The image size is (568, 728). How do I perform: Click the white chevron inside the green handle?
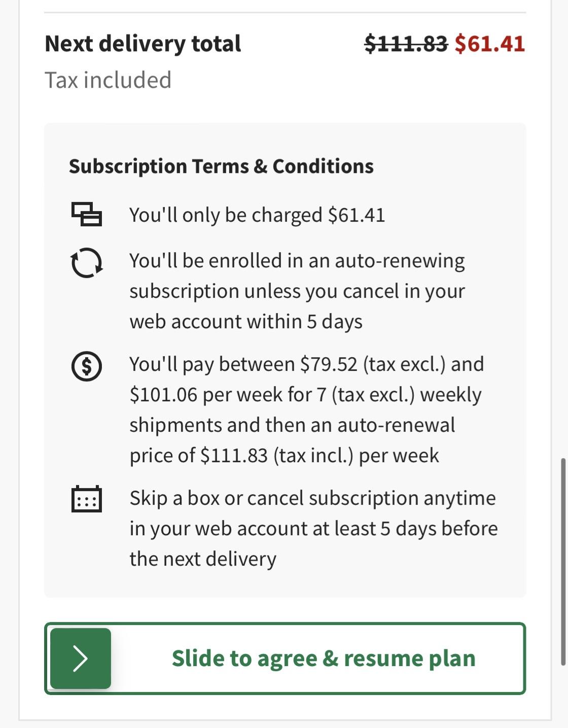80,658
